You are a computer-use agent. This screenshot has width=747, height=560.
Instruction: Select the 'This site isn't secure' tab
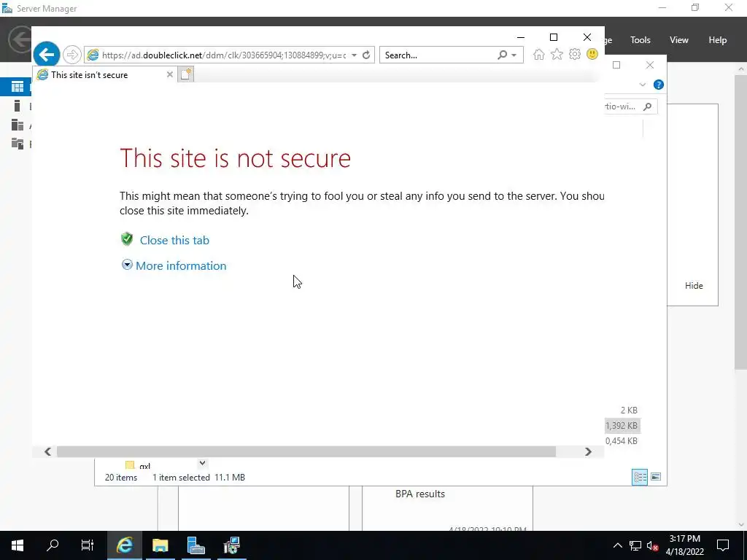click(x=105, y=75)
